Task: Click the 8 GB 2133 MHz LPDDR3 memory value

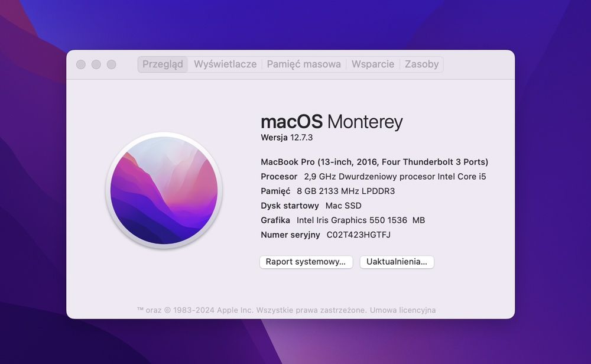Action: point(346,191)
